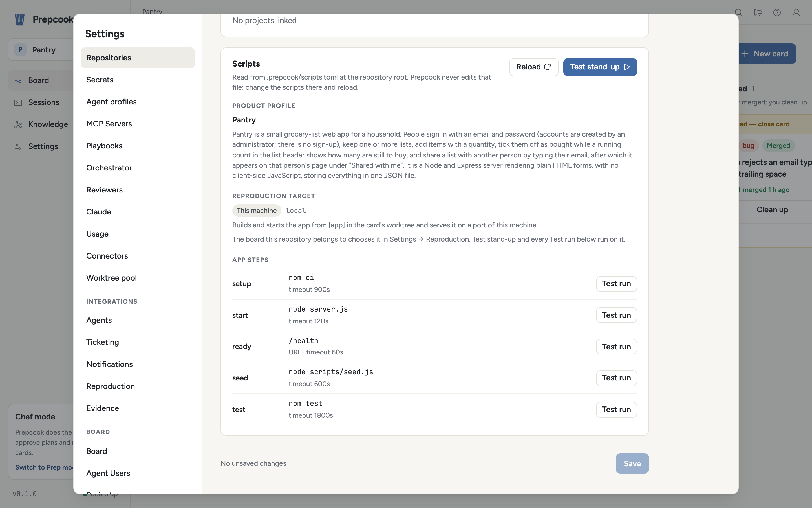This screenshot has width=812, height=508.
Task: Click the Clean up button on the card
Action: tap(772, 210)
